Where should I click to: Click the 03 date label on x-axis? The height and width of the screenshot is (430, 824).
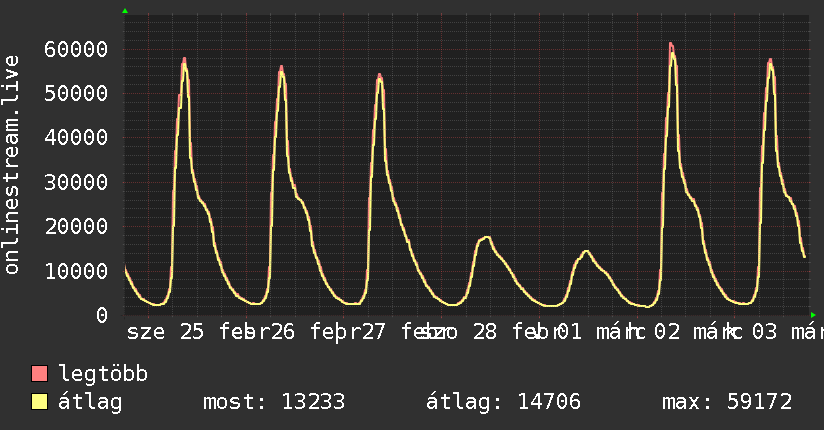[764, 332]
